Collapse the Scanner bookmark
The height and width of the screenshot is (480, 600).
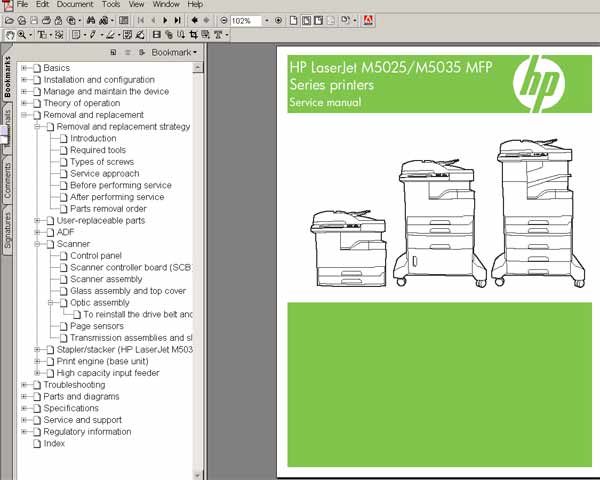(38, 244)
